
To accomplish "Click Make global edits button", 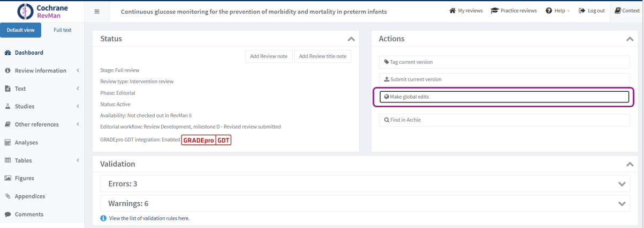I will point(503,97).
